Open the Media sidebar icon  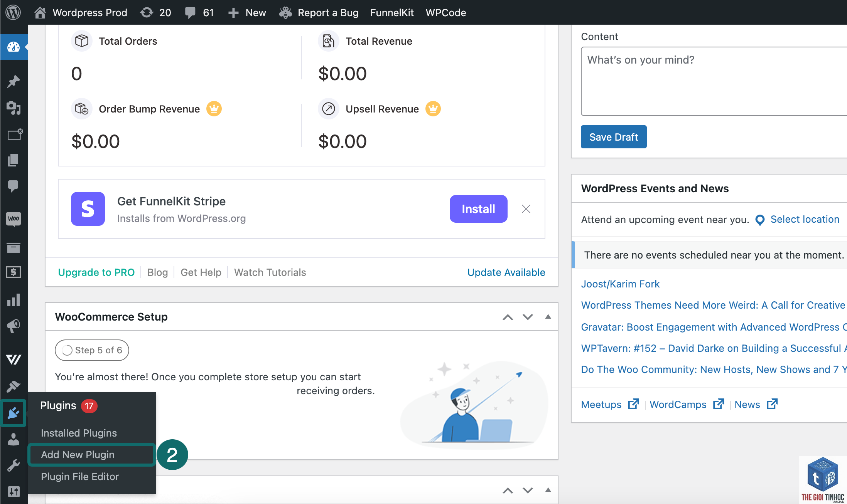pos(13,108)
